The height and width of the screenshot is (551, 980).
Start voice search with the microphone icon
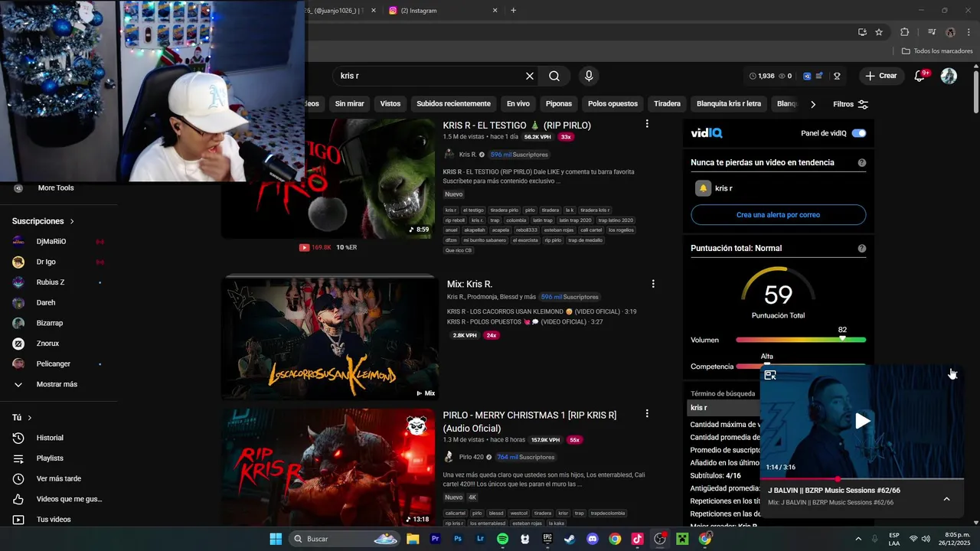(x=589, y=76)
